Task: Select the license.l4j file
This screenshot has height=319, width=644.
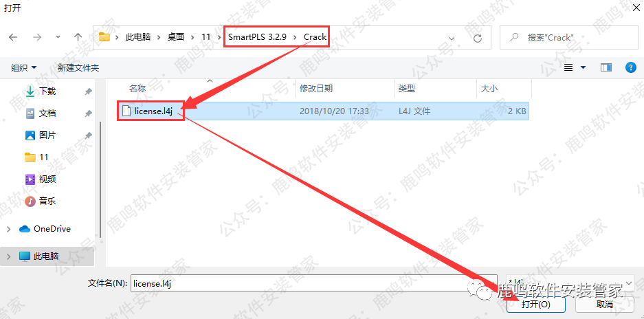Action: coord(323,111)
